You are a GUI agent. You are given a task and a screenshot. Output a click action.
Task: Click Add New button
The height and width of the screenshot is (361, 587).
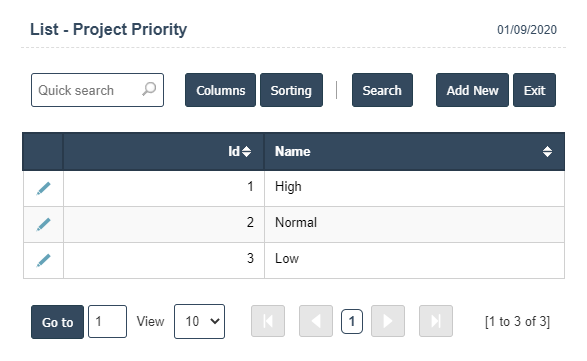click(472, 90)
